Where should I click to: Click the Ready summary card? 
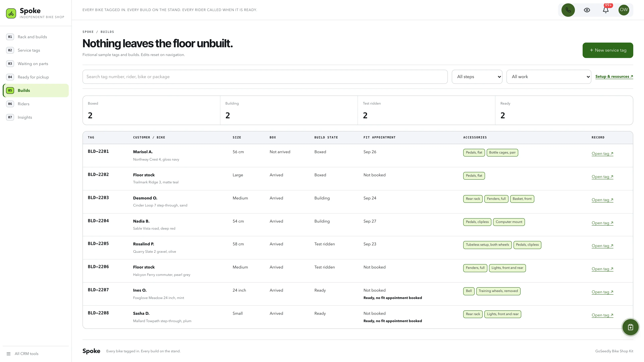pyautogui.click(x=564, y=110)
